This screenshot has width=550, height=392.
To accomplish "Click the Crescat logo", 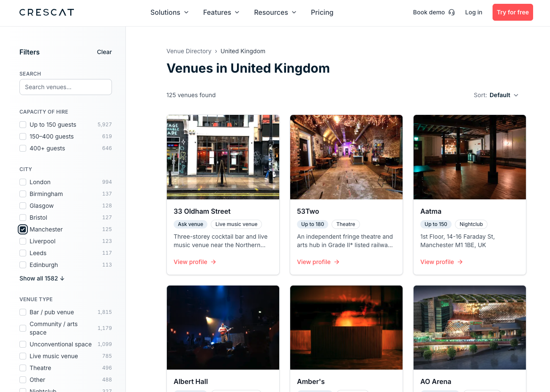I will point(46,12).
